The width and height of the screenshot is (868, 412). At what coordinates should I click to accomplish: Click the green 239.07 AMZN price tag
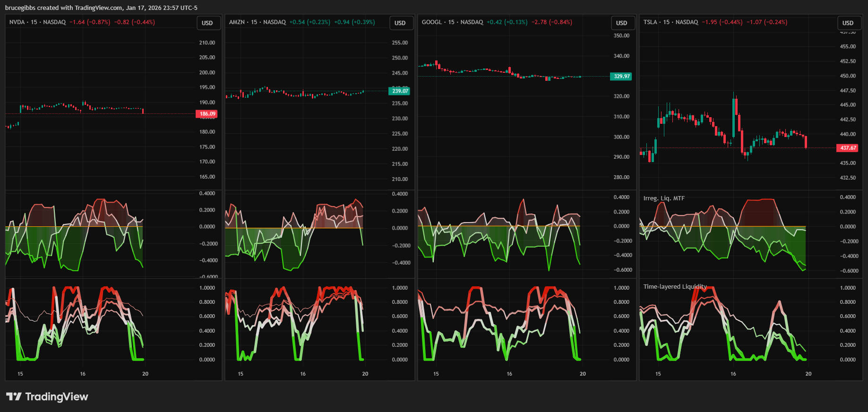[400, 91]
